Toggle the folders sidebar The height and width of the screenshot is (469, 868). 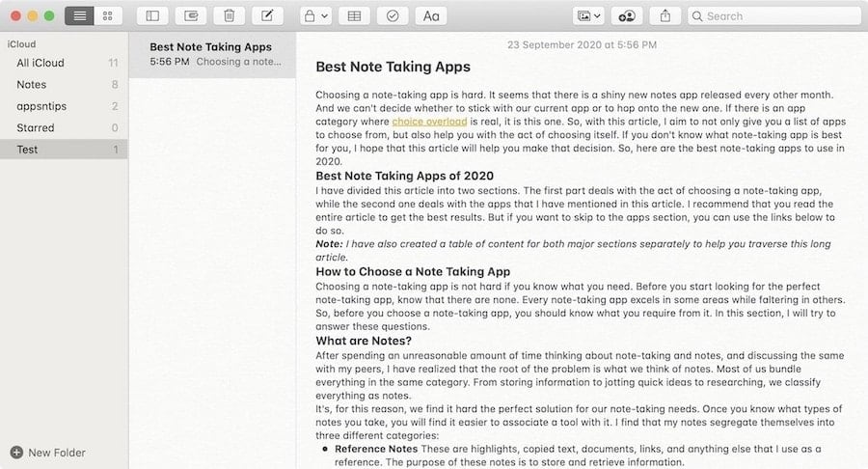152,15
